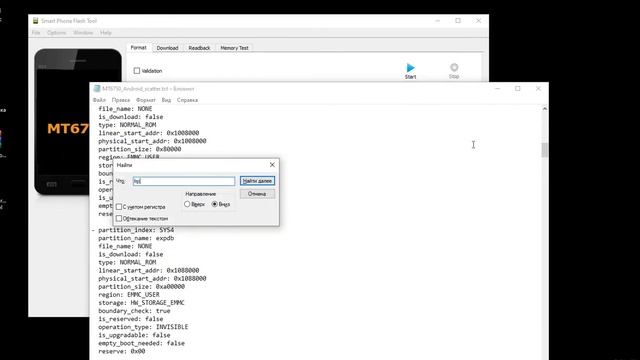Open the File menu in Flash Tool
640x360 pixels.
[36, 33]
